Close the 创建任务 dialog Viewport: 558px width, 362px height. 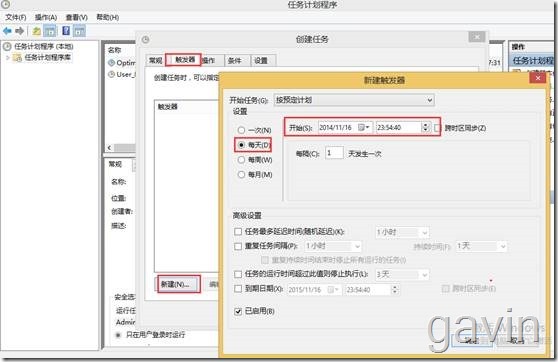click(477, 37)
